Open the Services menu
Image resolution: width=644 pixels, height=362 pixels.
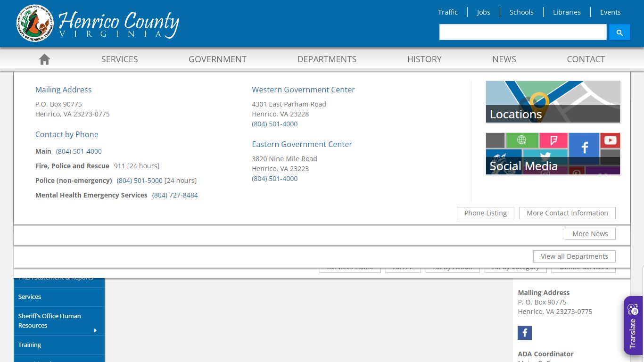pos(119,59)
